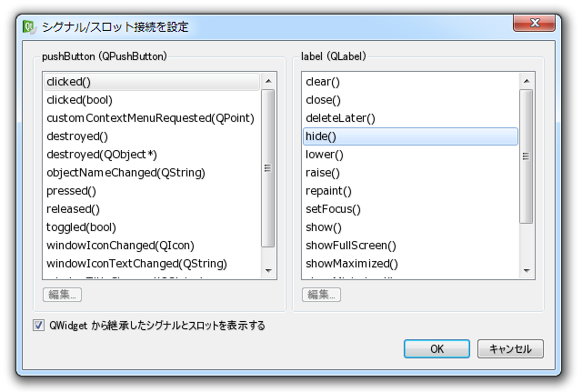Select the destroyed() signal
582x392 pixels.
tap(152, 136)
